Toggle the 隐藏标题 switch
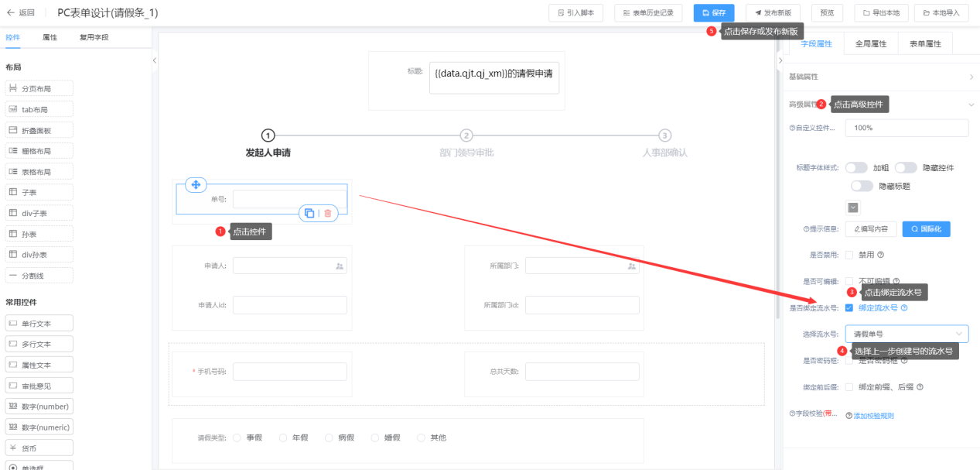980x470 pixels. (862, 186)
